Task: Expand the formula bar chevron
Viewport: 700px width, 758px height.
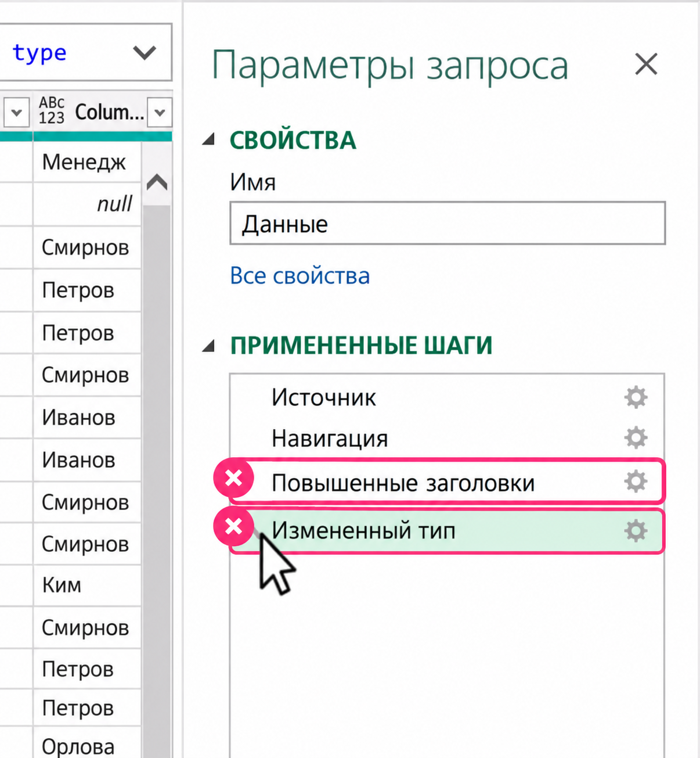Action: (145, 53)
